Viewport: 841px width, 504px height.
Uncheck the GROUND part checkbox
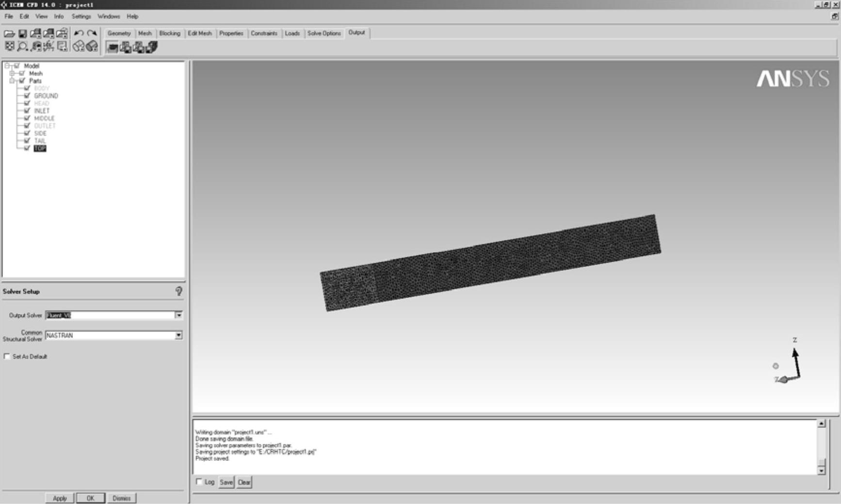point(27,96)
